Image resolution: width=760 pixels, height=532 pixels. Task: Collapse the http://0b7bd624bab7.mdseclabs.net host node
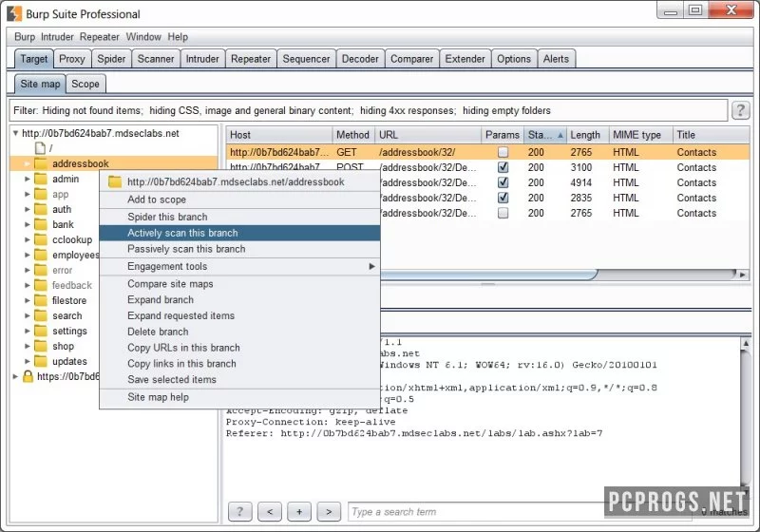[15, 133]
